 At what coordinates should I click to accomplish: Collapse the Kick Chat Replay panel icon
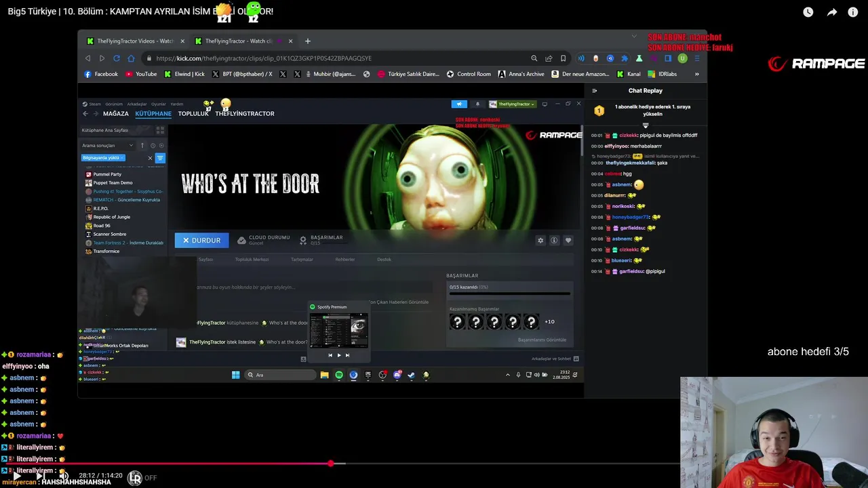[x=595, y=91]
